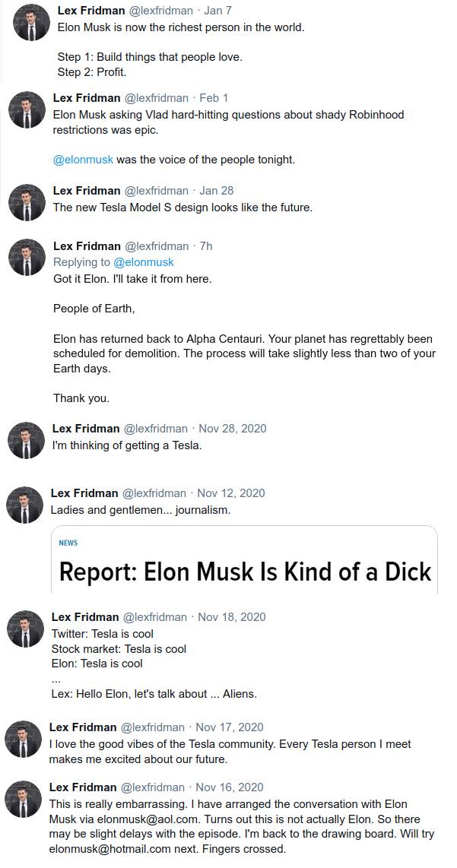This screenshot has width=457, height=868.
Task: Open profile photo on the Nov 28, 2020 tweet
Action: coord(26,440)
